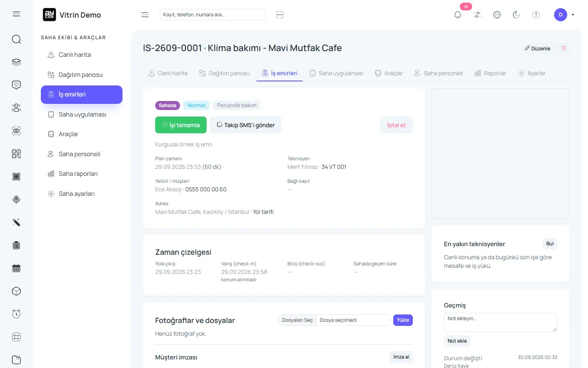
Task: Switch to the Araçlar tab
Action: (389, 73)
